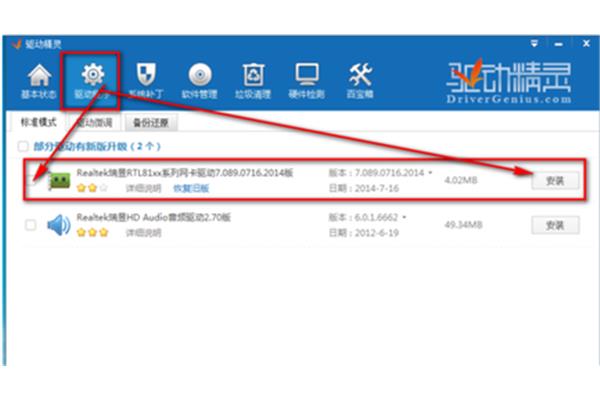Click the 4.02MB size text
This screenshot has width=600, height=400.
pos(461,180)
